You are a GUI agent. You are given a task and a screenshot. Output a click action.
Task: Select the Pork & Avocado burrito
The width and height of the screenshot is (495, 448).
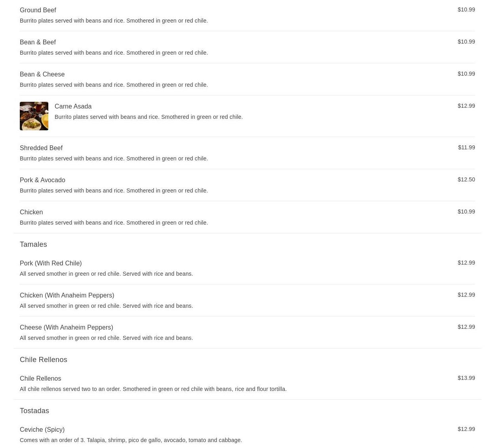click(247, 185)
